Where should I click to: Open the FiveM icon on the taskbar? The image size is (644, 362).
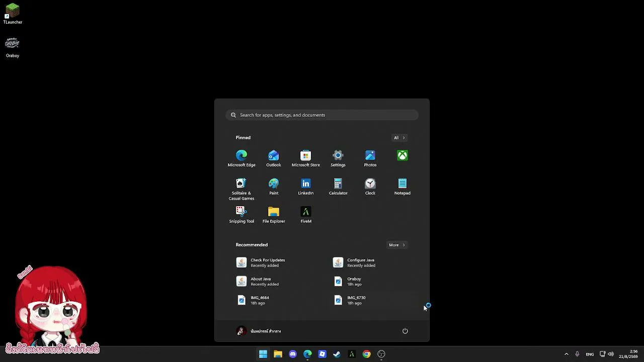352,354
